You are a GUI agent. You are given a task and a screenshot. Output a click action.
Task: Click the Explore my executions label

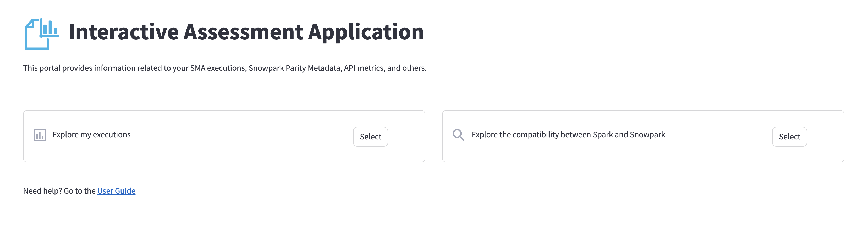coord(91,134)
